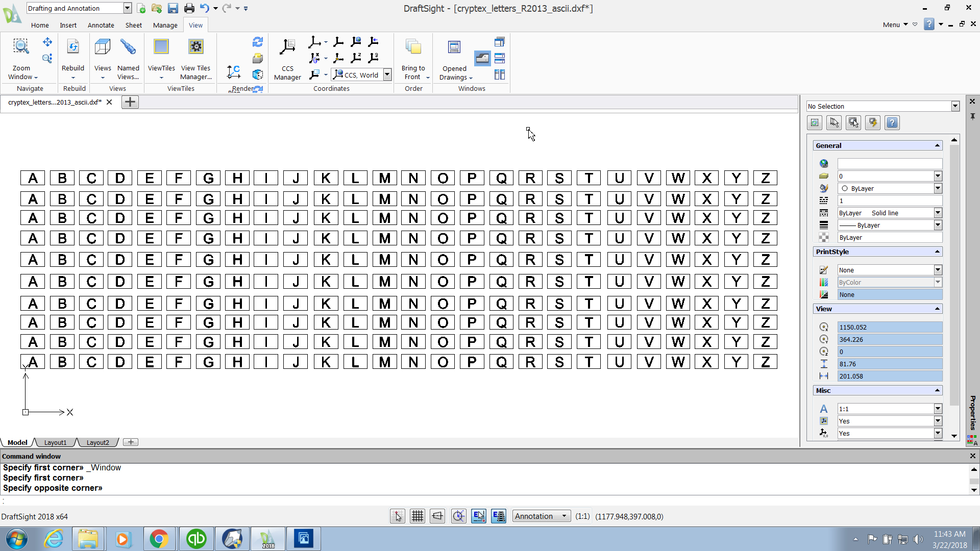Click the Named Views icon
The image size is (980, 551).
pos(128,47)
